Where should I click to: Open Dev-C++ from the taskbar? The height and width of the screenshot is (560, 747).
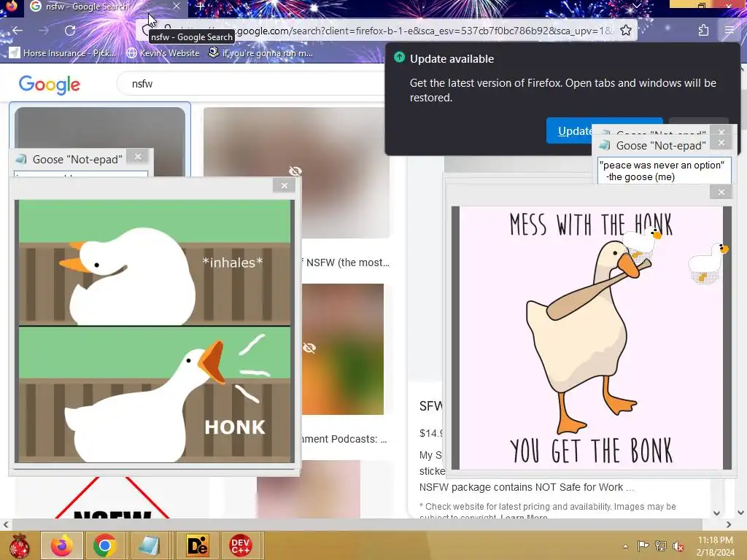point(241,545)
